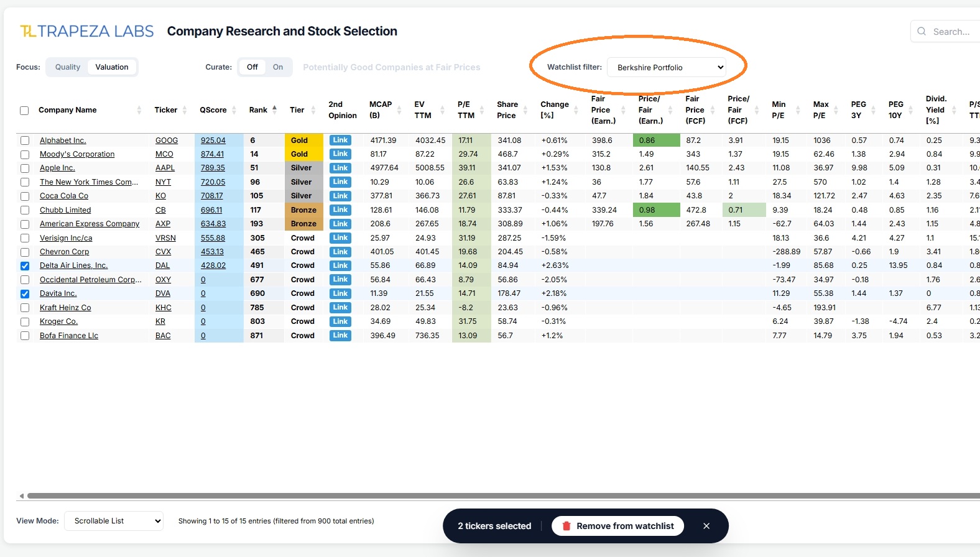Open 2nd Opinion Link for Kroger

tap(340, 321)
